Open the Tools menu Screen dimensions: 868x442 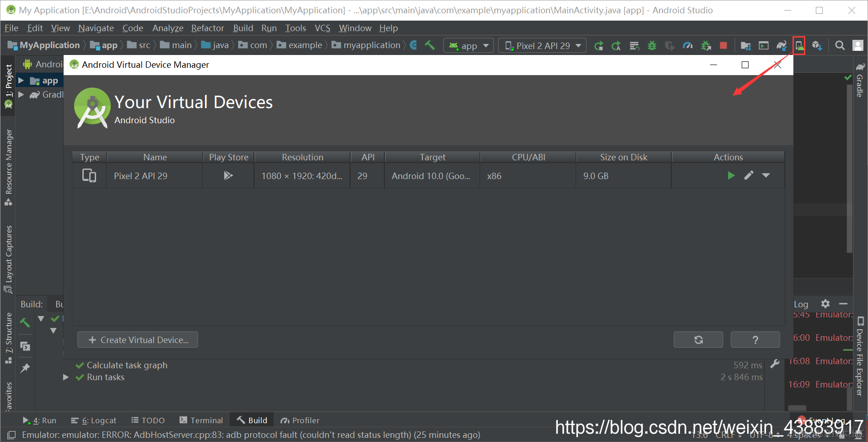tap(296, 28)
